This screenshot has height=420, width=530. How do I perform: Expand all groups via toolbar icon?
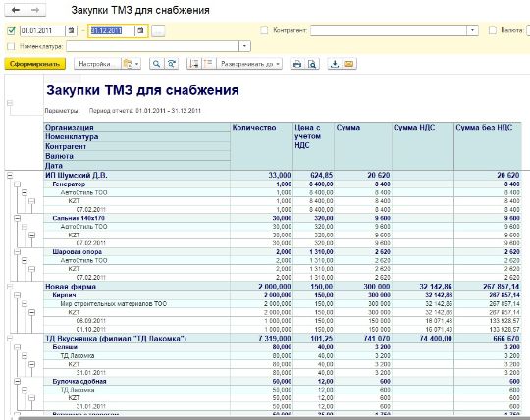click(209, 64)
